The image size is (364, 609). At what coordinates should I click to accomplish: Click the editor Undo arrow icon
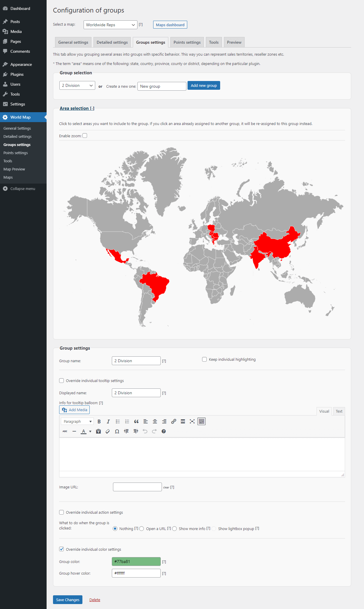pyautogui.click(x=145, y=432)
